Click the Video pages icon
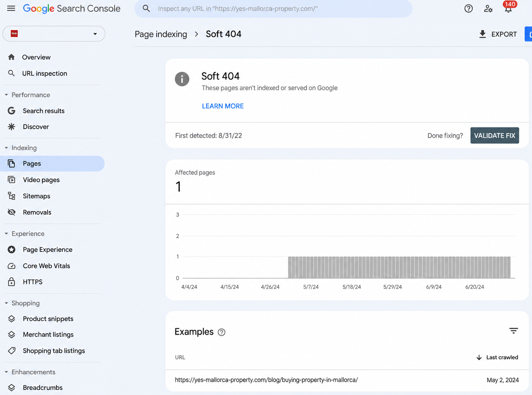Image resolution: width=532 pixels, height=395 pixels. click(x=11, y=180)
